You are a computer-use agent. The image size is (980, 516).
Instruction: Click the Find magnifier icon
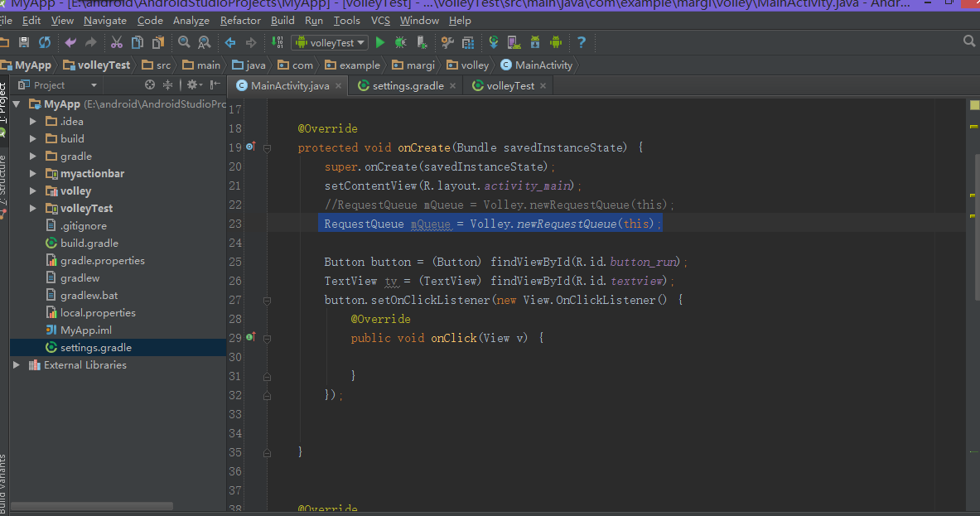pyautogui.click(x=184, y=42)
